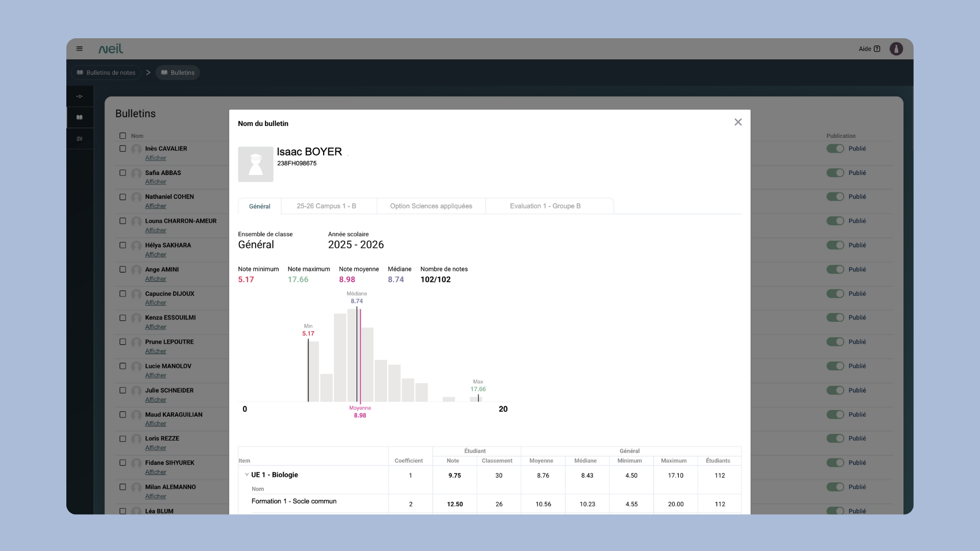The height and width of the screenshot is (551, 980).
Task: Select the book icon in left sidebar
Action: (80, 117)
